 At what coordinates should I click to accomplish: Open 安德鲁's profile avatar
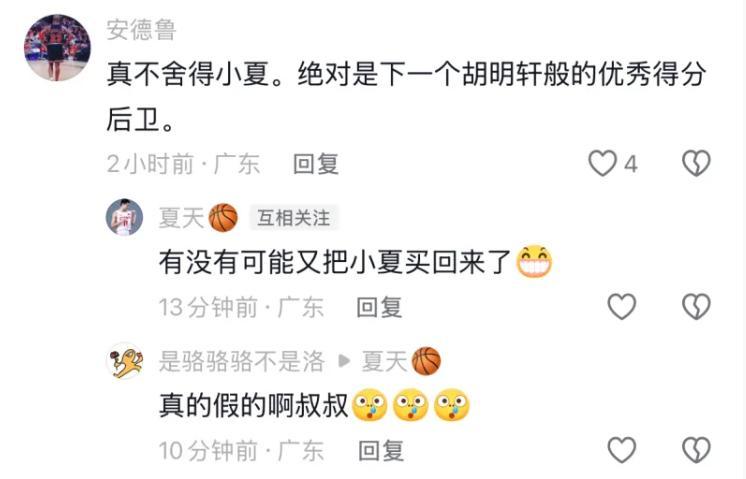click(x=58, y=48)
